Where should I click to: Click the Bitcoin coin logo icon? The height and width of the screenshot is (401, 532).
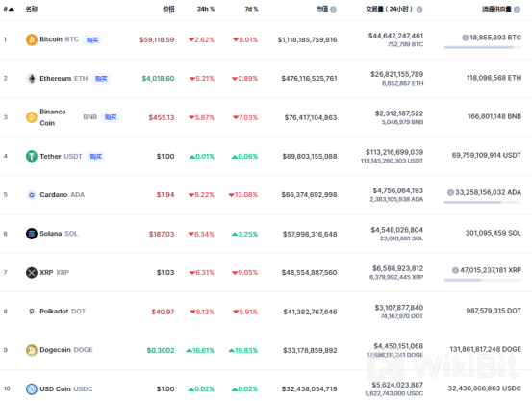(32, 39)
